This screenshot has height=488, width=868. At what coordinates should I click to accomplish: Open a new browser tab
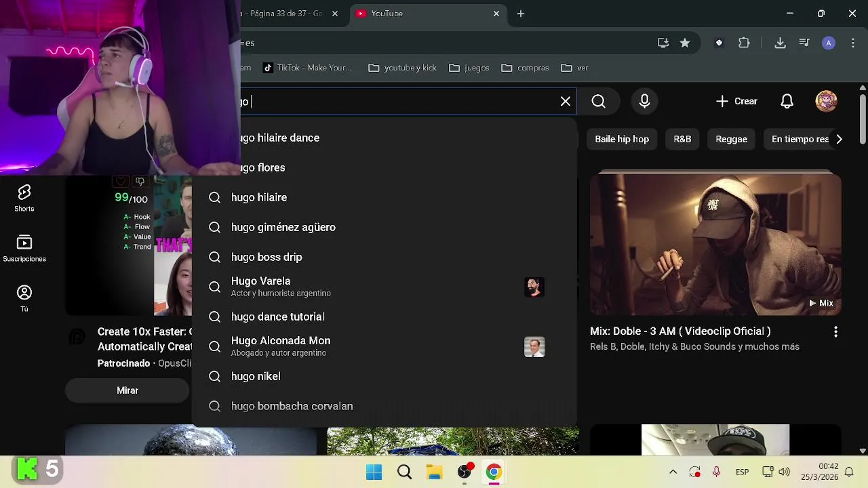pos(521,14)
